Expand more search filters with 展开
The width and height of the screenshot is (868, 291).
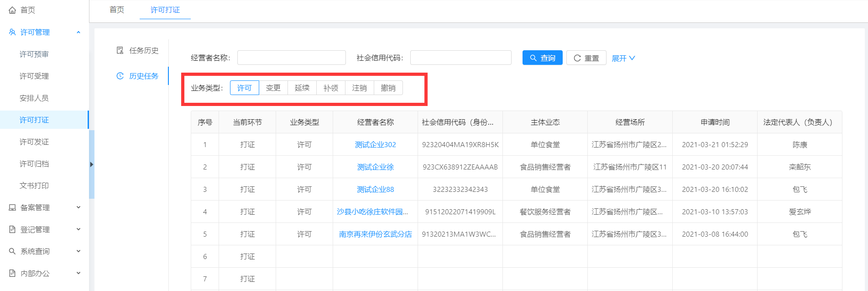pos(623,58)
